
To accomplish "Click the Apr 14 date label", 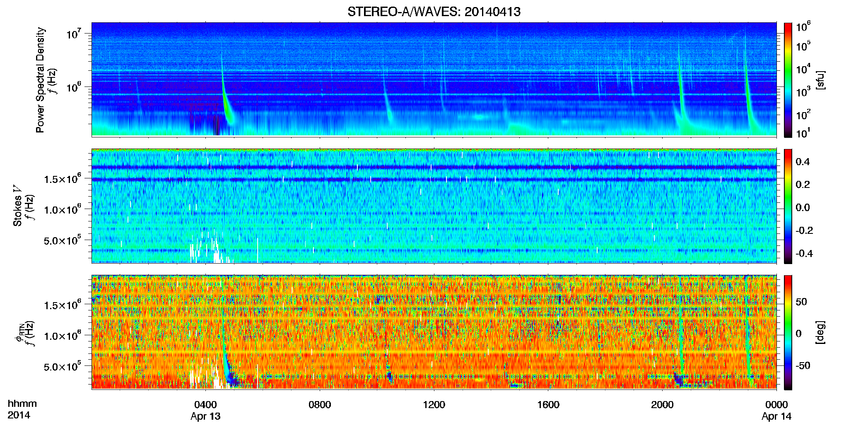I will tap(776, 416).
